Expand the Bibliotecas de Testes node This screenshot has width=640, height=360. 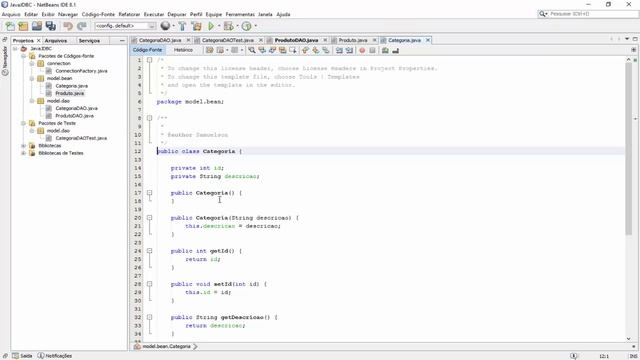click(24, 153)
